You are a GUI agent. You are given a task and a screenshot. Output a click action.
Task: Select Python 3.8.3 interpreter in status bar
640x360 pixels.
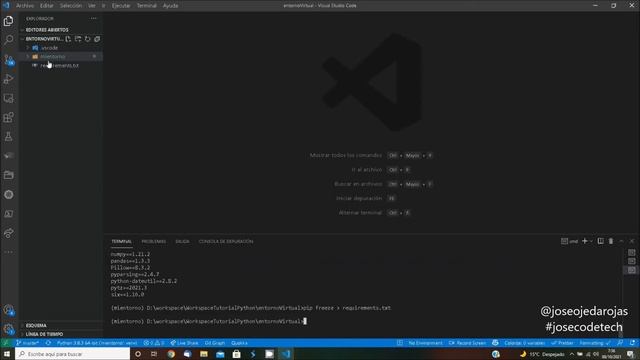tap(97, 343)
